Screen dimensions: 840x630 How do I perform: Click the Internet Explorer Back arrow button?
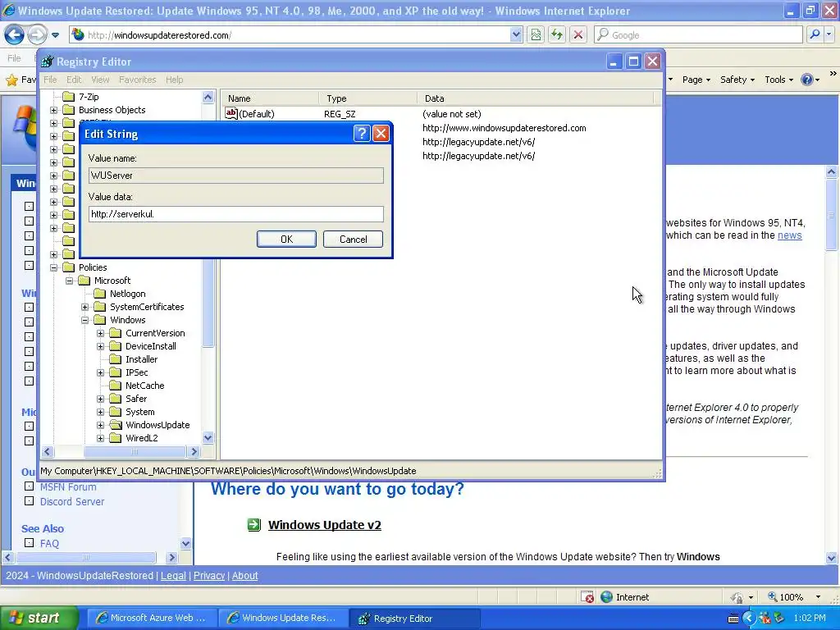[x=15, y=35]
